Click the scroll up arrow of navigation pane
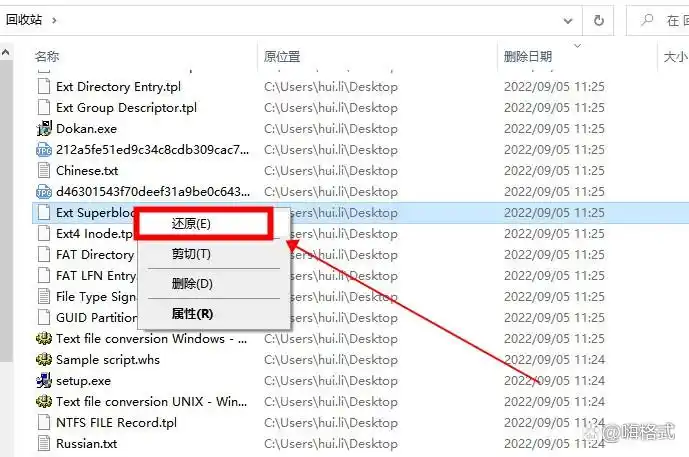689x457 pixels. [x=6, y=52]
